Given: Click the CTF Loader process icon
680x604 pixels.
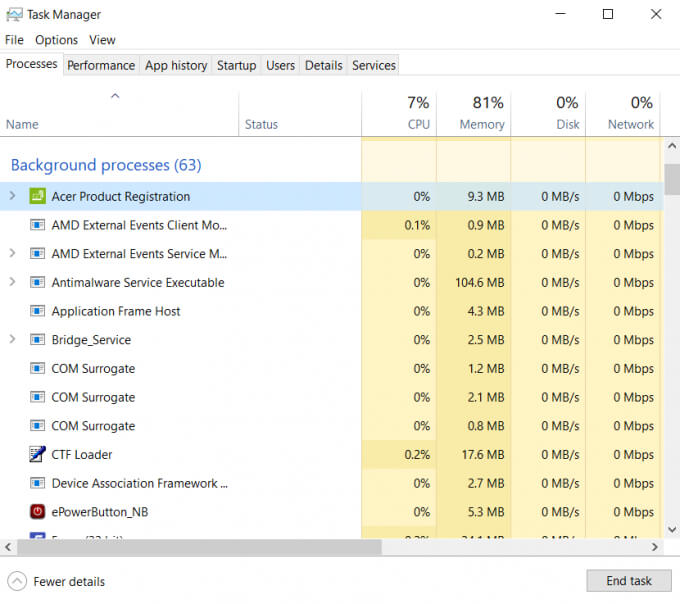Looking at the screenshot, I should [38, 454].
